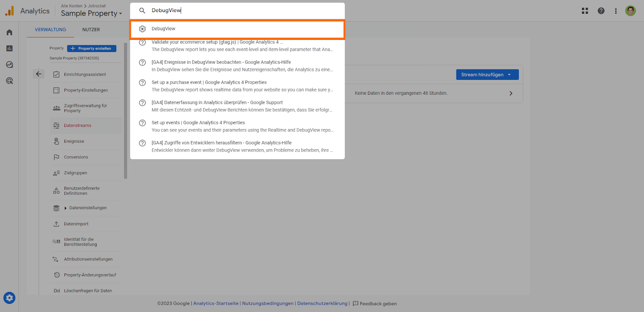Click the Property erstellen button
Image resolution: width=644 pixels, height=312 pixels.
click(92, 48)
